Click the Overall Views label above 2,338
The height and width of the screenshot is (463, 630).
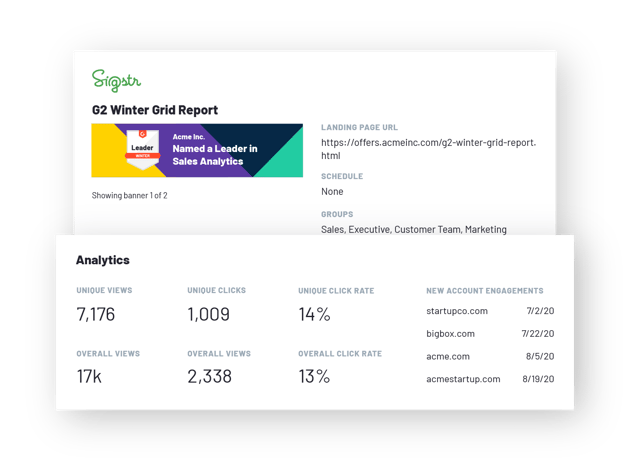219,354
